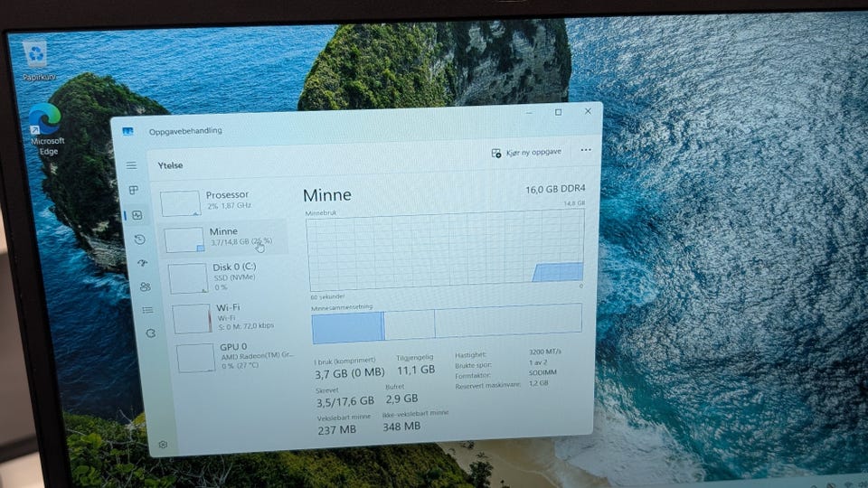
Task: Select Minne in the performance list
Action: pyautogui.click(x=224, y=238)
